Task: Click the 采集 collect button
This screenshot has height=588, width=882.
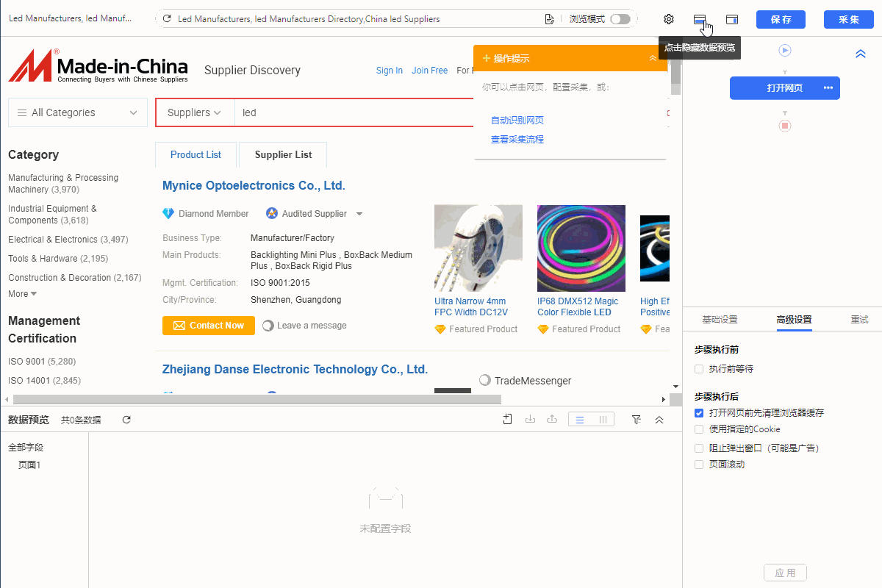Action: [x=849, y=19]
